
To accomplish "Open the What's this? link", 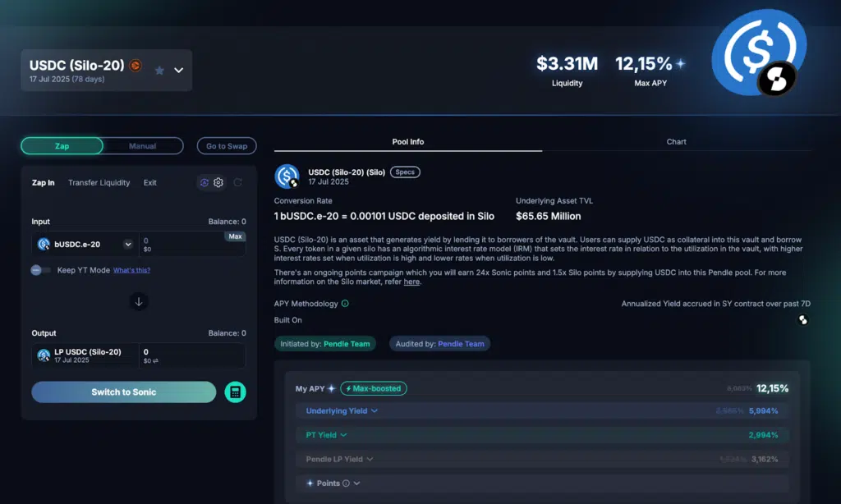I will click(131, 270).
